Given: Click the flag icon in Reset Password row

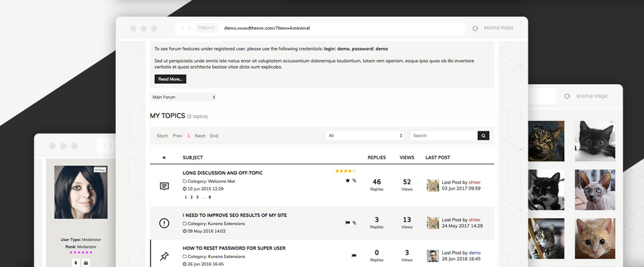Looking at the screenshot, I should point(353,256).
